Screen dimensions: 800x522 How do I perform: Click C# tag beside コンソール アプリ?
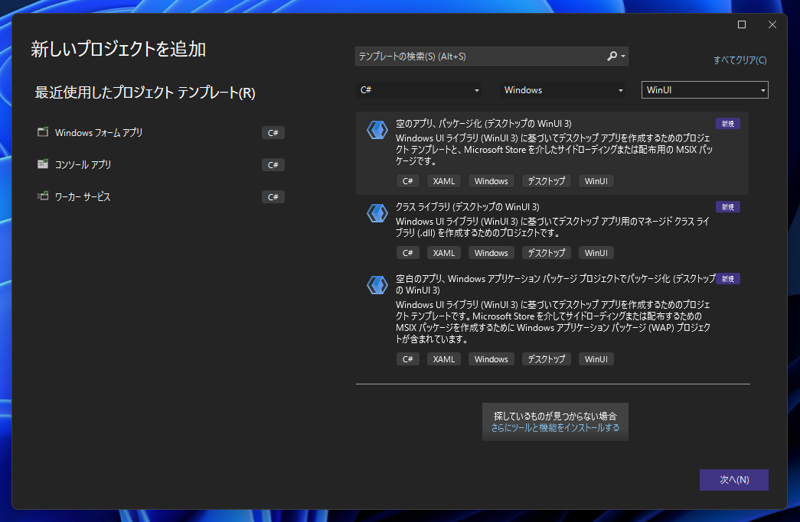(x=273, y=165)
